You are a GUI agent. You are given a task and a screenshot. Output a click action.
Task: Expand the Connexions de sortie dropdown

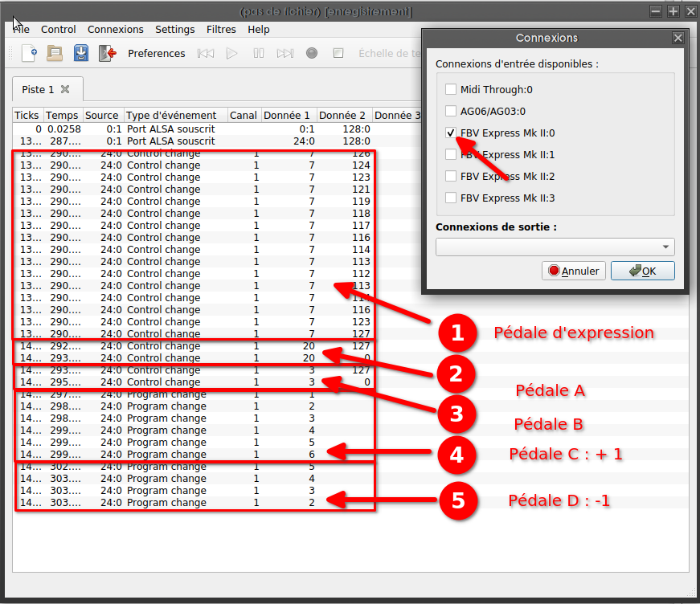[555, 247]
